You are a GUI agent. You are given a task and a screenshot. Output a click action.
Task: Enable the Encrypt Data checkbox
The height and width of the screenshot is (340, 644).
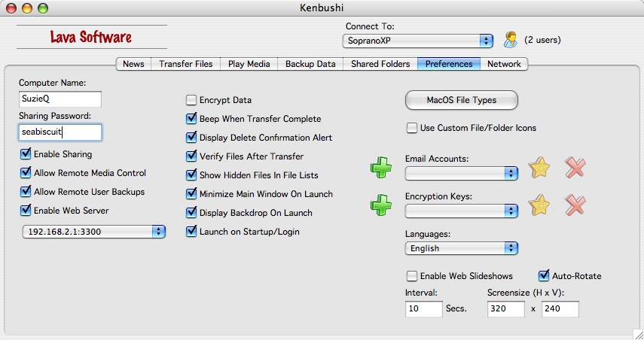click(x=191, y=100)
